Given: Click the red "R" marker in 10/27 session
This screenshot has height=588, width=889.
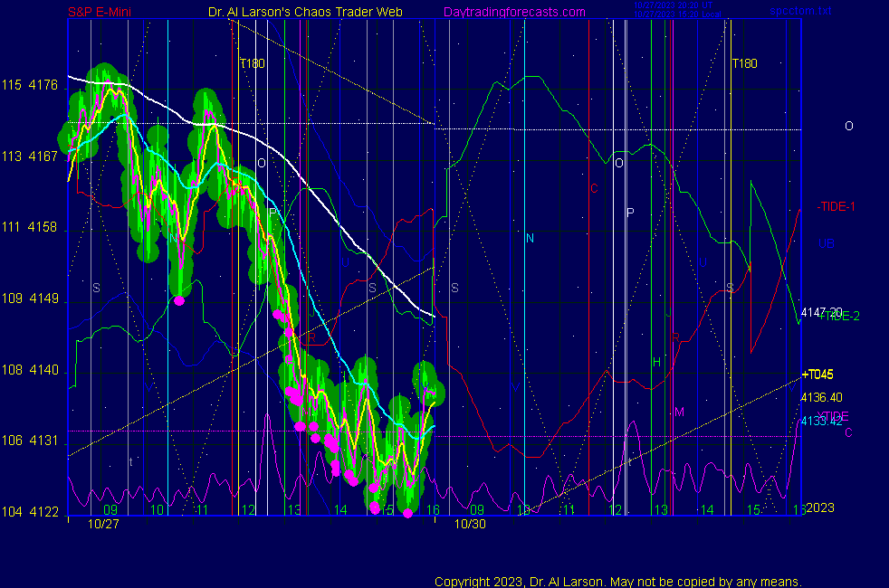Looking at the screenshot, I should pyautogui.click(x=311, y=337).
